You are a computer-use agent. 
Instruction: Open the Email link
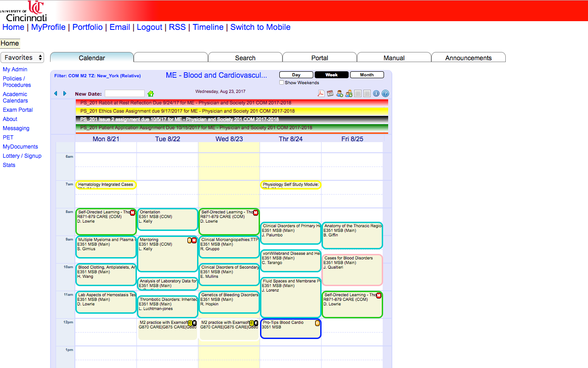click(120, 27)
